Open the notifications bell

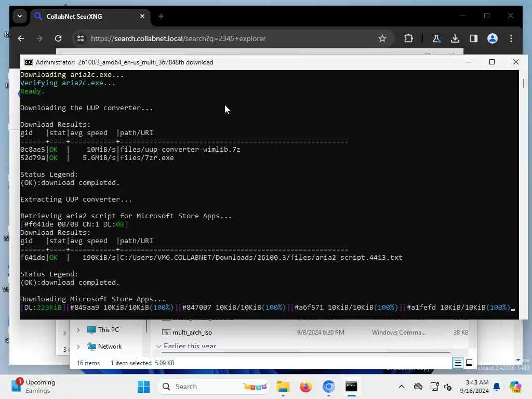[x=496, y=387]
